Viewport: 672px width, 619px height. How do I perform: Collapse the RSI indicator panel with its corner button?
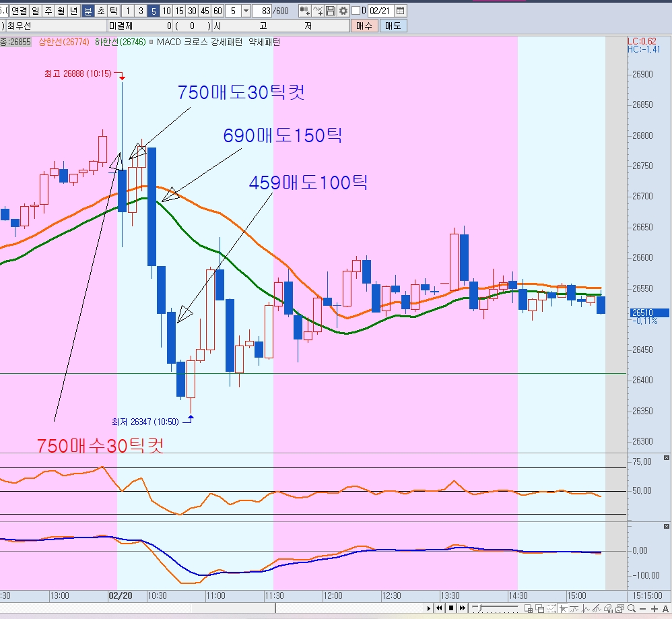click(667, 458)
